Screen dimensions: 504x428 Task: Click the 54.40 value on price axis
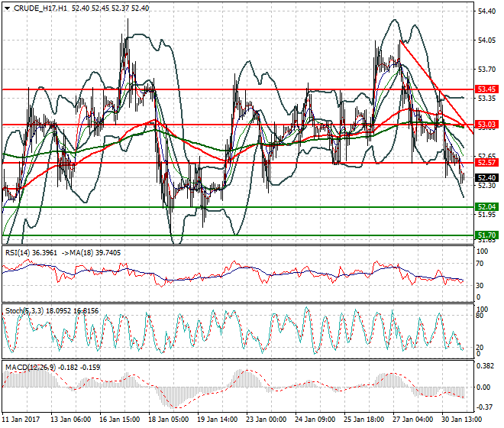click(486, 11)
